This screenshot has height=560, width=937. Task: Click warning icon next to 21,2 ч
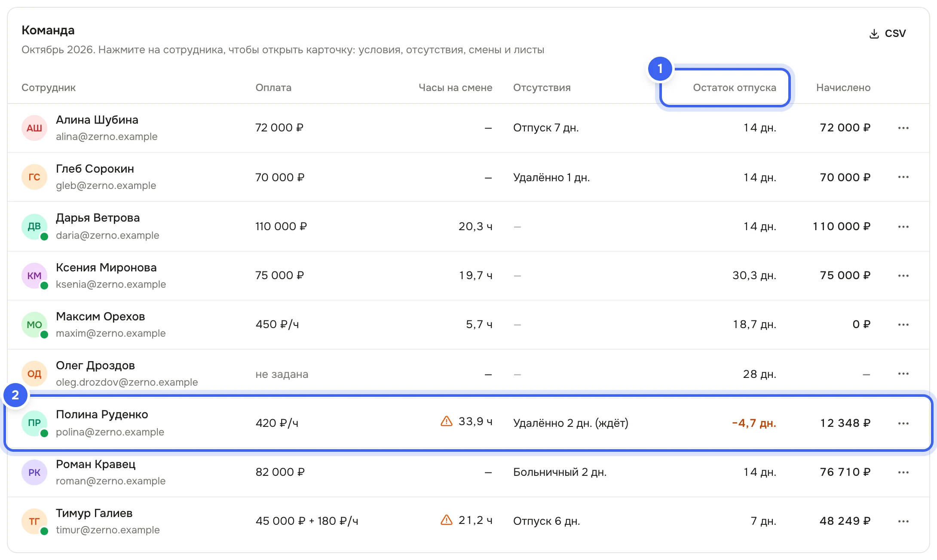pyautogui.click(x=447, y=520)
